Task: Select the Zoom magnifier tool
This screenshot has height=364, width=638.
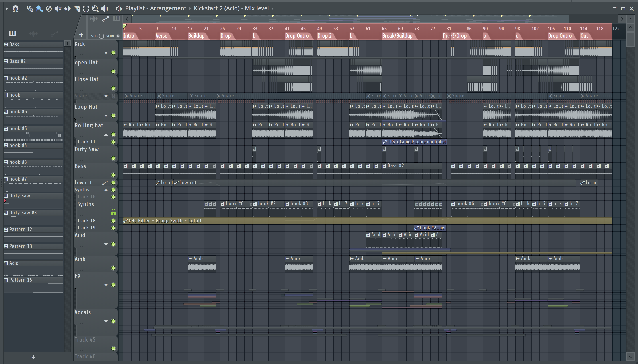Action: (95, 8)
